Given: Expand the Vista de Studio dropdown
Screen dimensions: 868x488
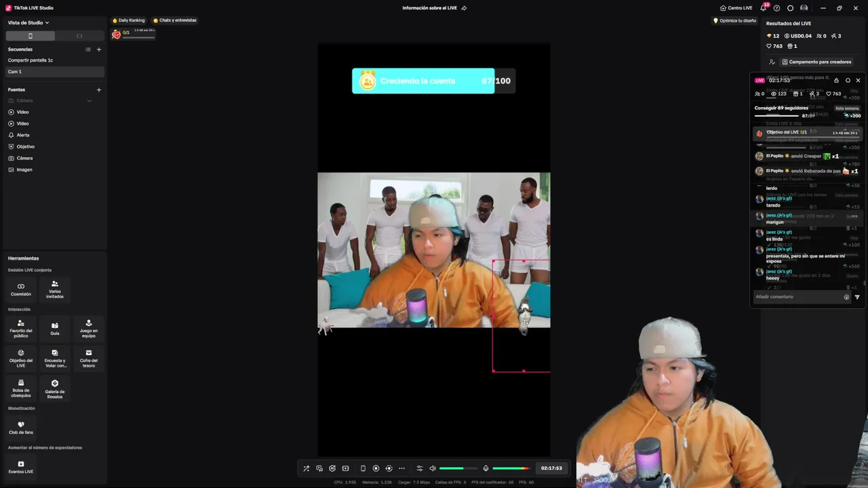Looking at the screenshot, I should click(28, 22).
